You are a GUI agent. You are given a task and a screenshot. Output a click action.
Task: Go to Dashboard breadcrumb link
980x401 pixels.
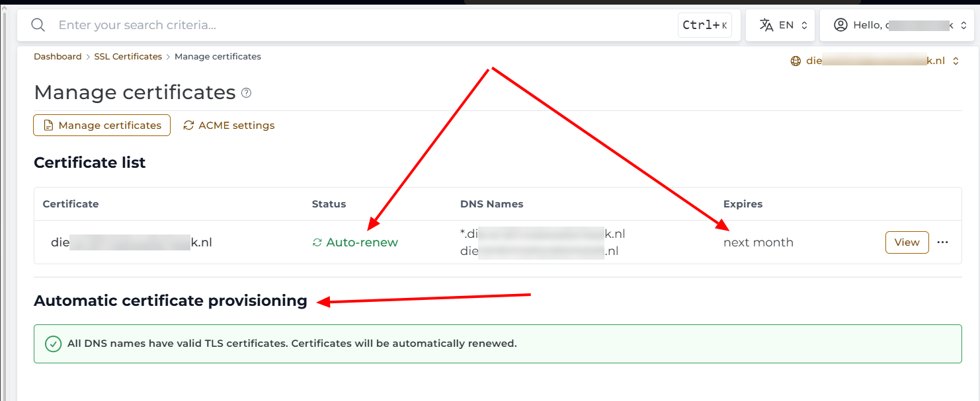[58, 57]
